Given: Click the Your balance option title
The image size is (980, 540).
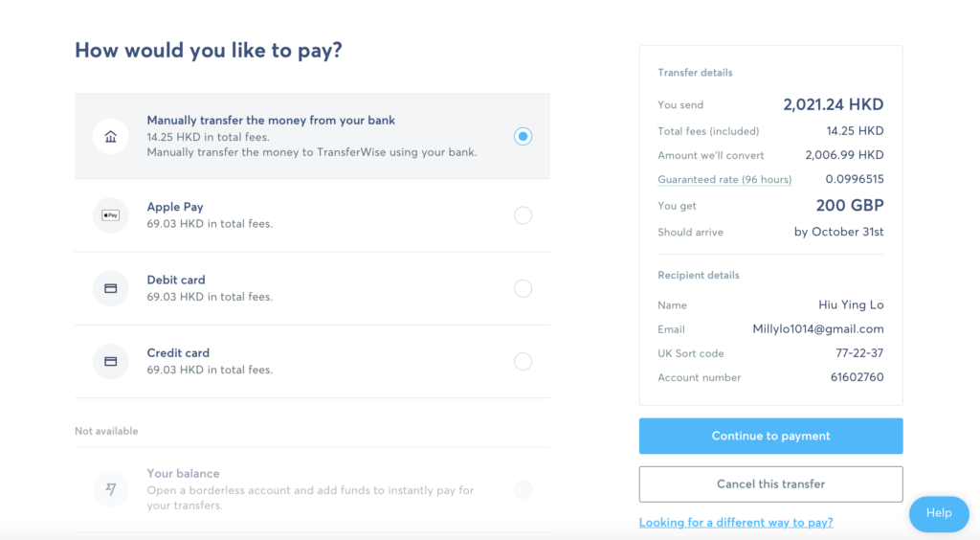Looking at the screenshot, I should click(x=183, y=473).
